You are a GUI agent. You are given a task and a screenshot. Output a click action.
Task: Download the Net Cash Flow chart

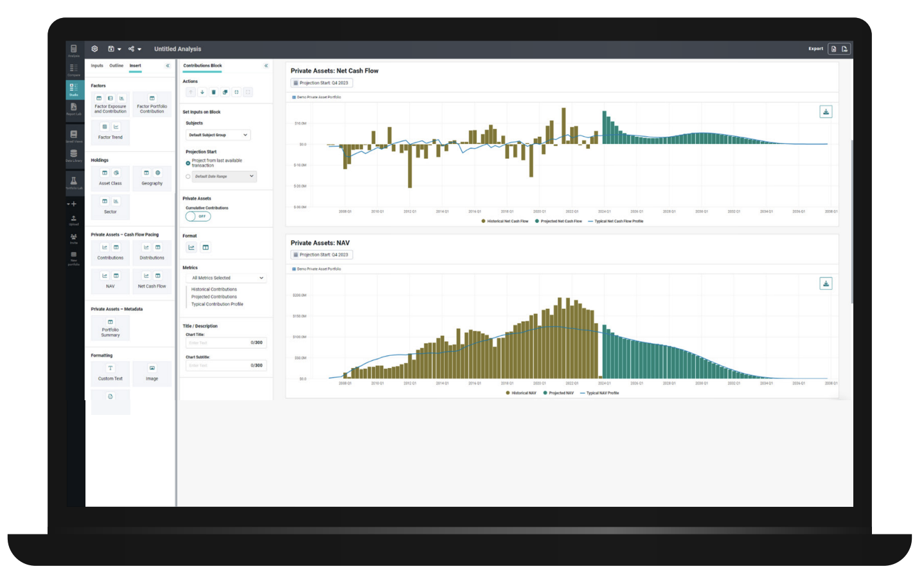(x=826, y=112)
